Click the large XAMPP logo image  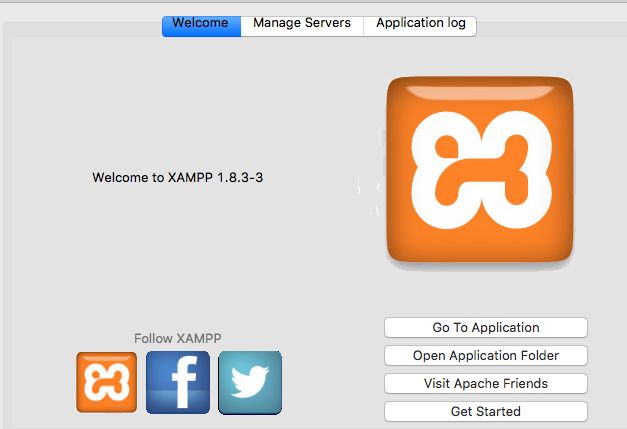[x=480, y=170]
